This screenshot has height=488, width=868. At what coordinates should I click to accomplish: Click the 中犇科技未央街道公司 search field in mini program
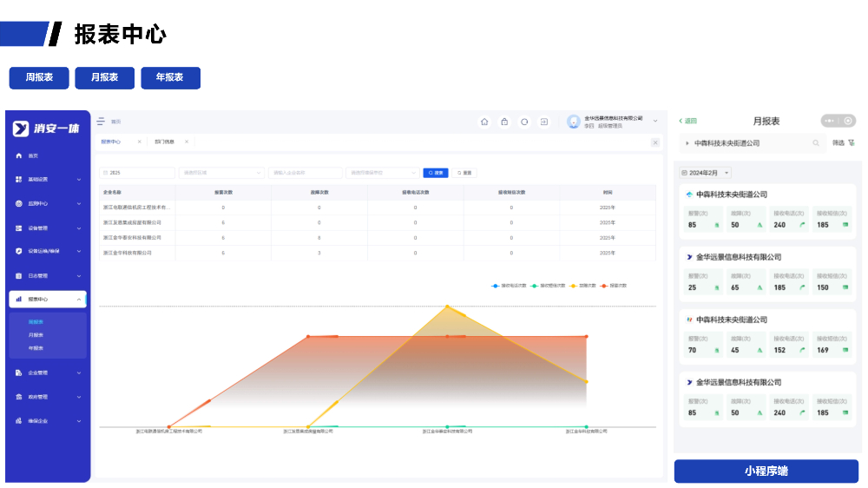click(751, 143)
